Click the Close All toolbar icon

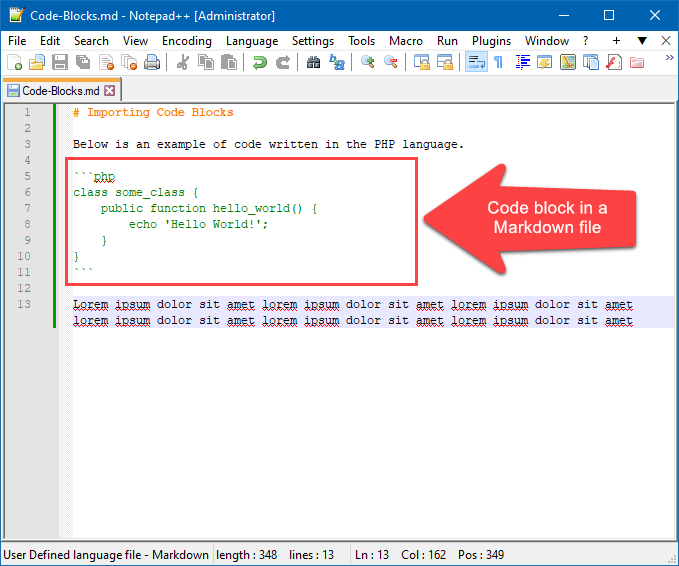tap(129, 62)
